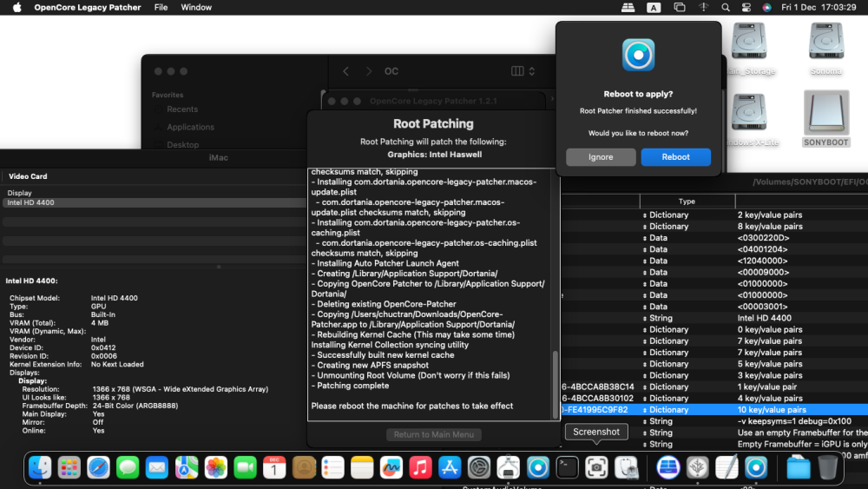The image size is (868, 489).
Task: Open Maps from the Dock
Action: coord(187,468)
